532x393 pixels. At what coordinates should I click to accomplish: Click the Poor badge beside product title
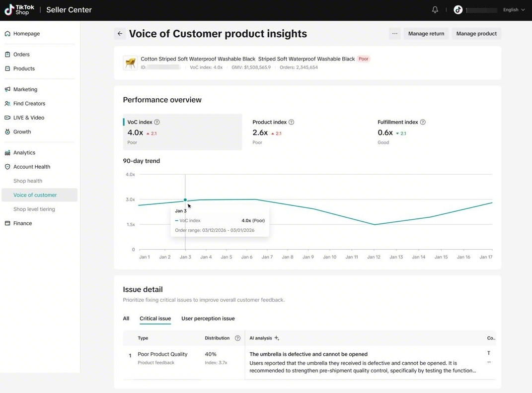click(364, 59)
